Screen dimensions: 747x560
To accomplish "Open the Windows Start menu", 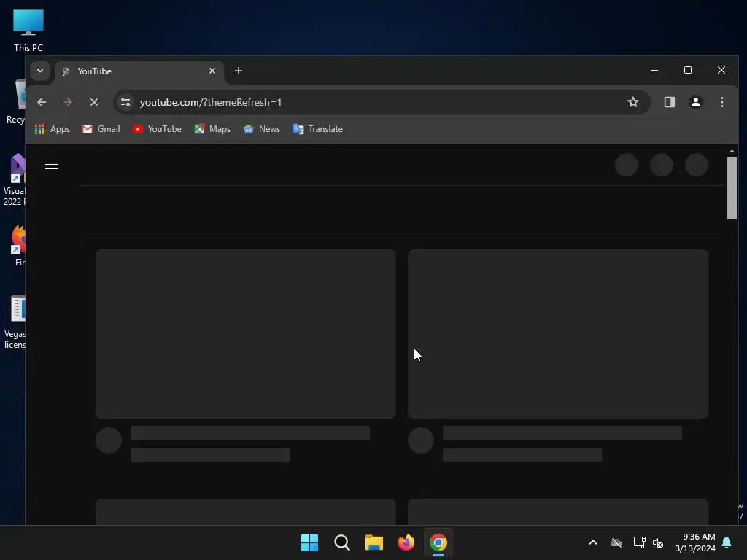I will click(x=309, y=542).
